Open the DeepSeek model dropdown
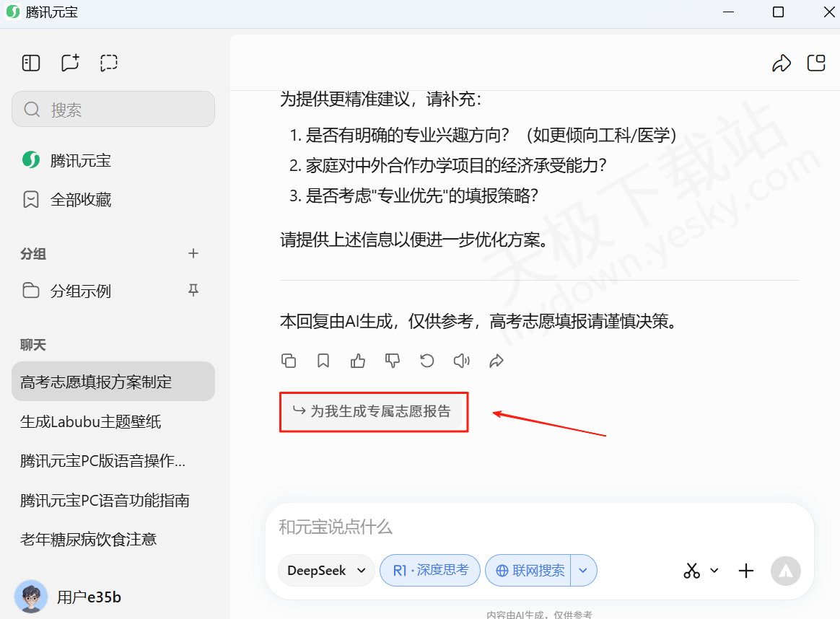The image size is (840, 619). [326, 571]
